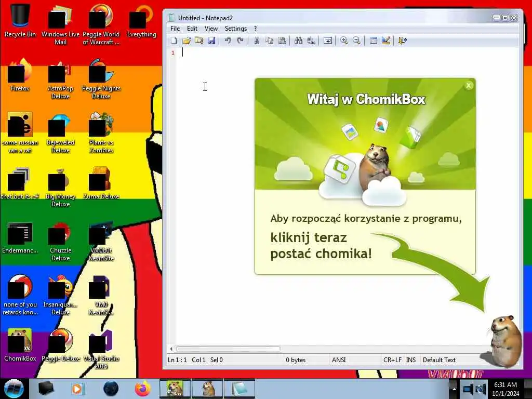Viewport: 532px width, 399px height.
Task: Select the Peggle Nights Deluxe desktop icon
Action: (x=101, y=78)
